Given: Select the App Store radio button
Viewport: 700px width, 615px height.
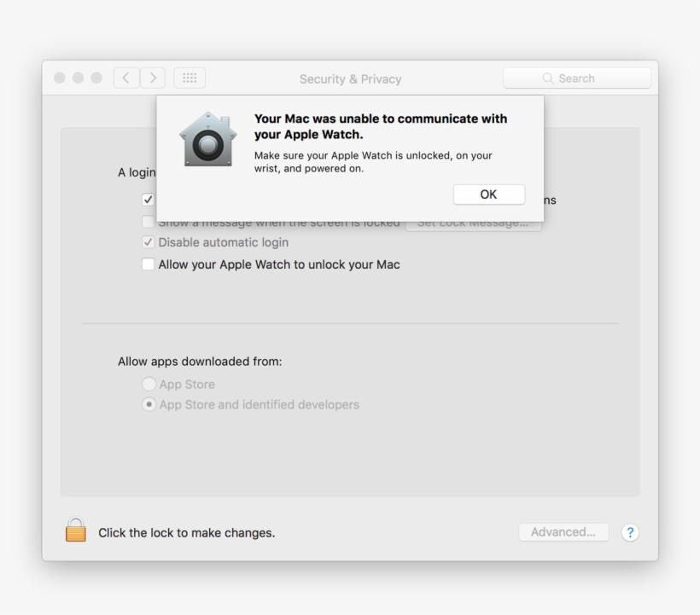Looking at the screenshot, I should tap(148, 384).
